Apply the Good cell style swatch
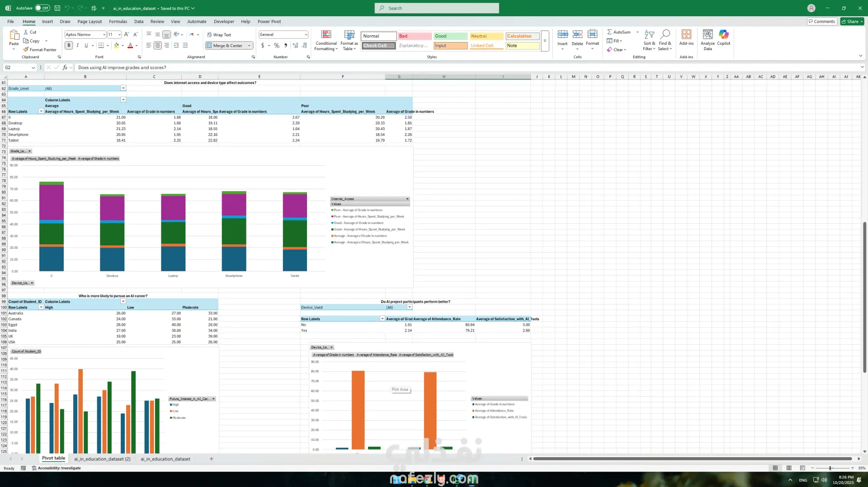 tap(450, 36)
